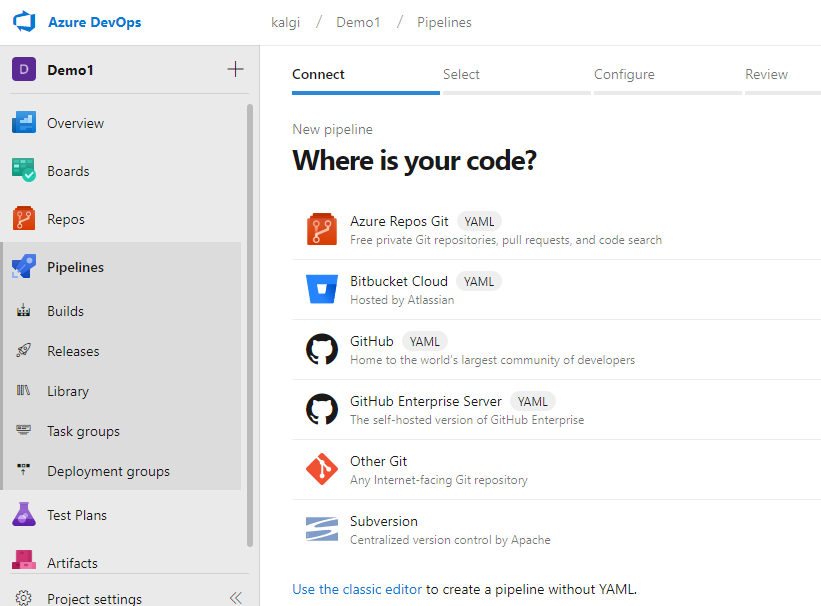Open Overview icon in sidebar
Screen dimensions: 821x606
[x=24, y=123]
